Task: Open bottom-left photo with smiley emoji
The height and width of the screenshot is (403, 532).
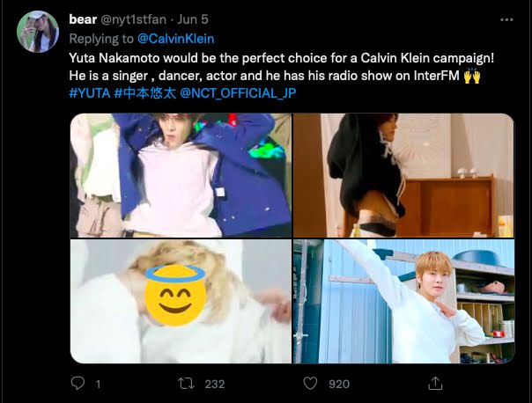Action: tap(181, 301)
